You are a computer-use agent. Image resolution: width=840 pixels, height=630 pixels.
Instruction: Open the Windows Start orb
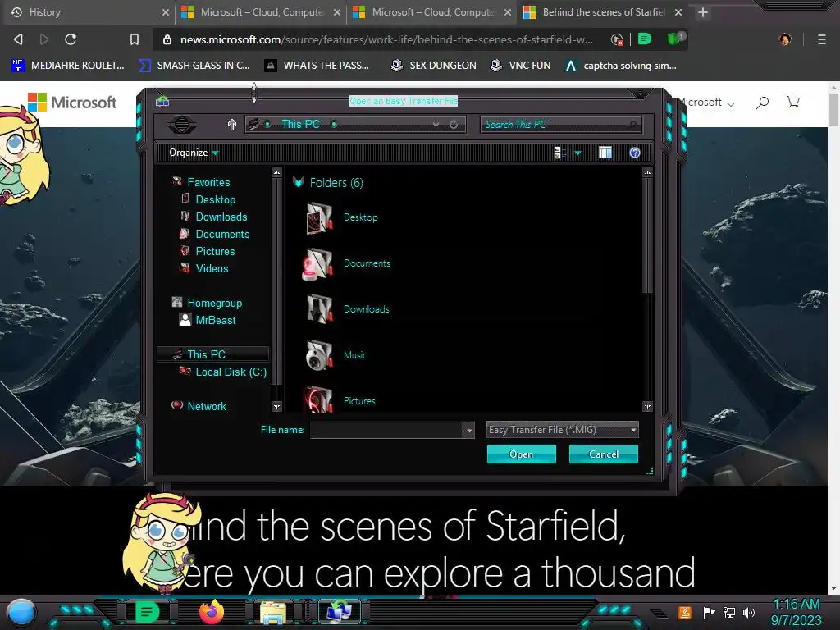[21, 612]
